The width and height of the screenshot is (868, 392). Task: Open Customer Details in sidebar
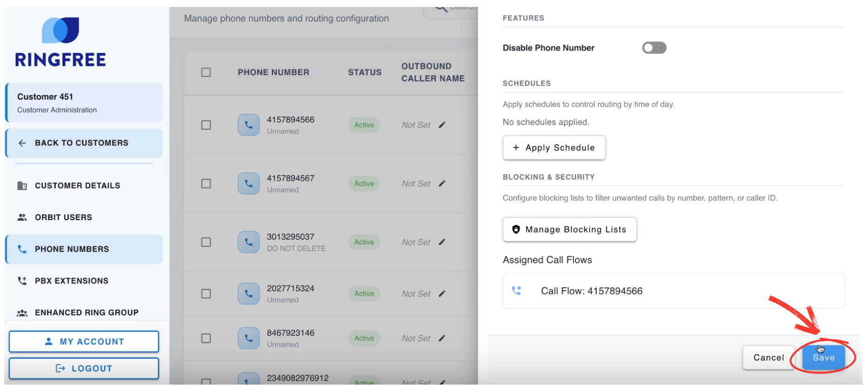click(x=77, y=186)
